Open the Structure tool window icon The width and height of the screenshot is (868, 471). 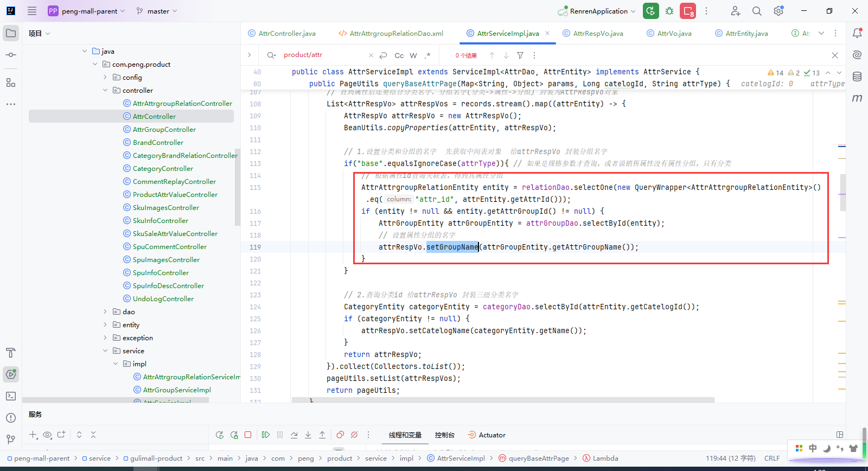[x=11, y=82]
